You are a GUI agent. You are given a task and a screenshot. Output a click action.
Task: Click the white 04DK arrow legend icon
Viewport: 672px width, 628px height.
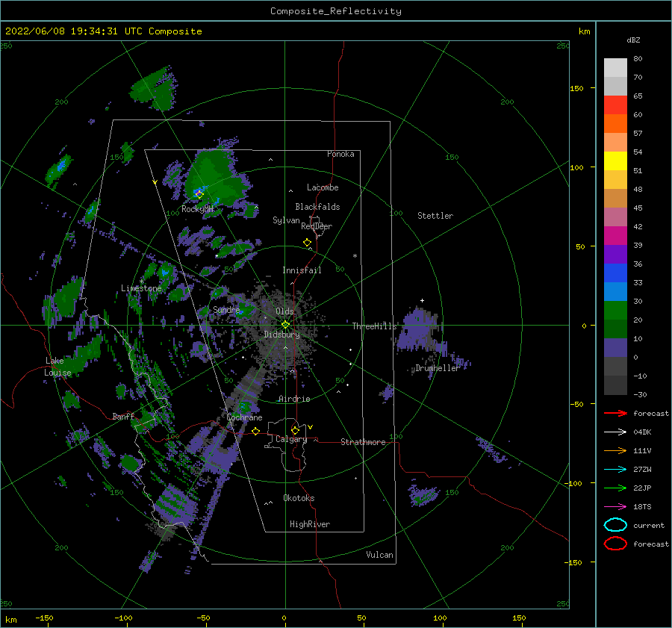(x=615, y=432)
